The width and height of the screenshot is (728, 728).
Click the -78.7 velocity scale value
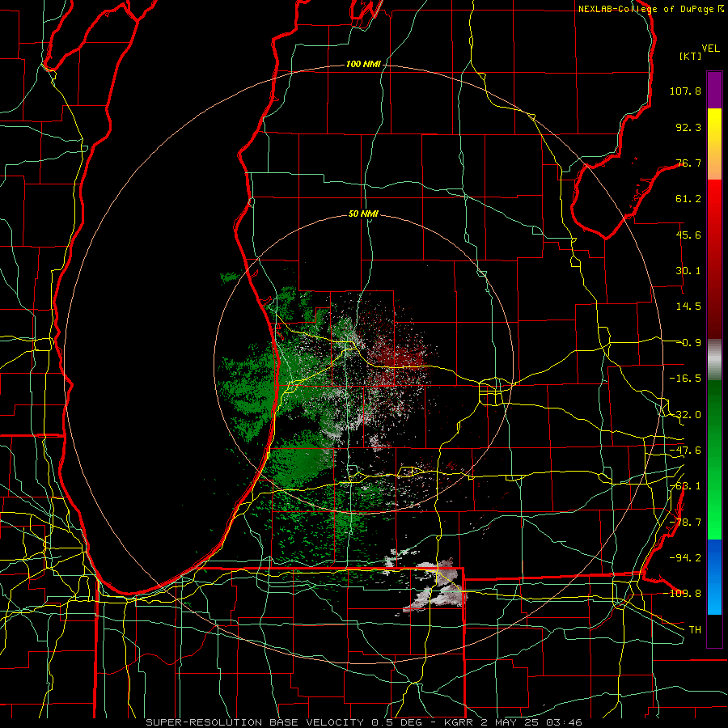click(685, 523)
